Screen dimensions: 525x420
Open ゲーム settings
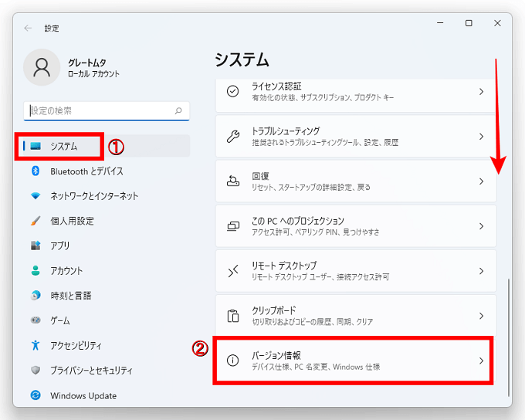tap(107, 320)
